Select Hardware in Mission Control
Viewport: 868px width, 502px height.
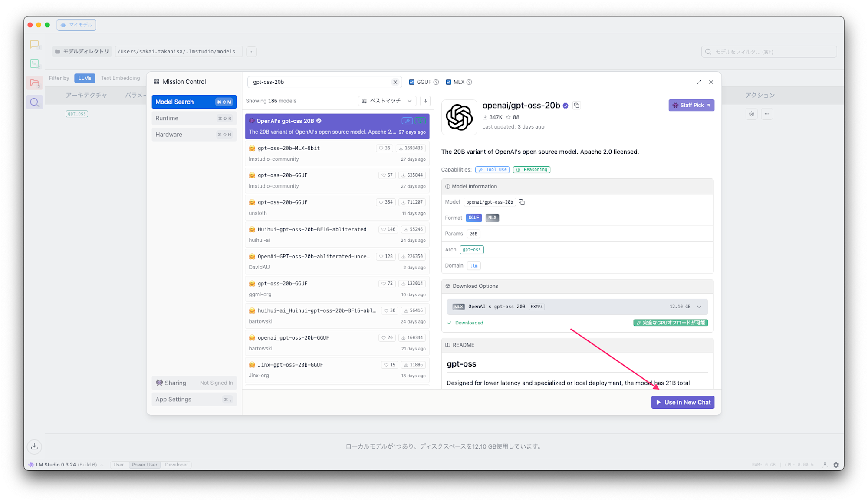pos(194,135)
